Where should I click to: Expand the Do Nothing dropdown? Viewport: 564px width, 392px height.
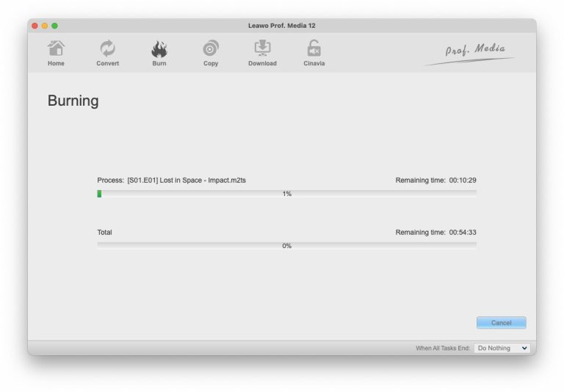[502, 348]
